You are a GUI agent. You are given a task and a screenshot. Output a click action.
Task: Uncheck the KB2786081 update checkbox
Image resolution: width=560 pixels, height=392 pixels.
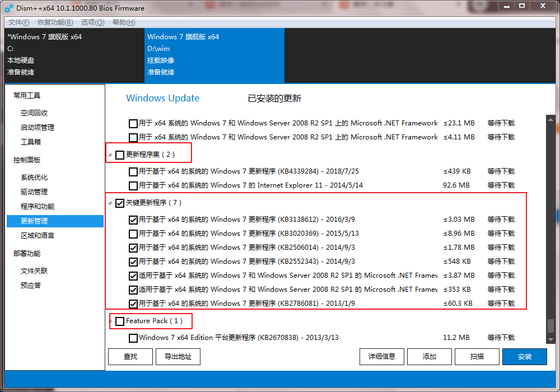point(133,304)
